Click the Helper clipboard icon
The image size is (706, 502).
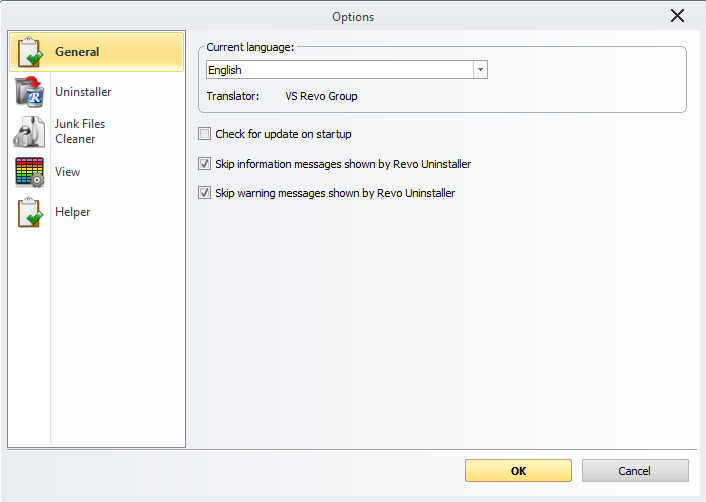[x=29, y=212]
